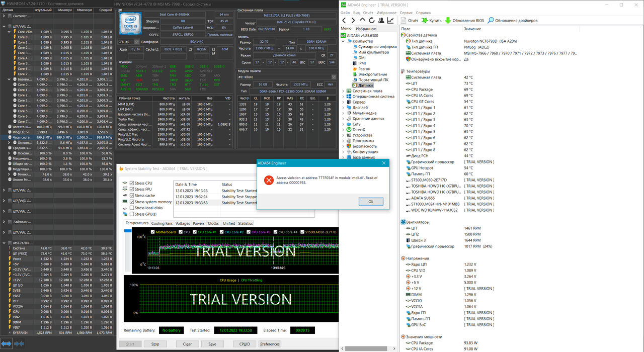Open the Файл menu in AIDA64
The height and width of the screenshot is (352, 644).
345,12
